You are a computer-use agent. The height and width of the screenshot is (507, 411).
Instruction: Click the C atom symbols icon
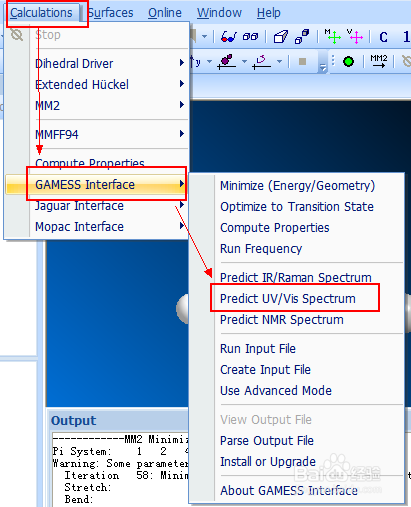click(384, 37)
